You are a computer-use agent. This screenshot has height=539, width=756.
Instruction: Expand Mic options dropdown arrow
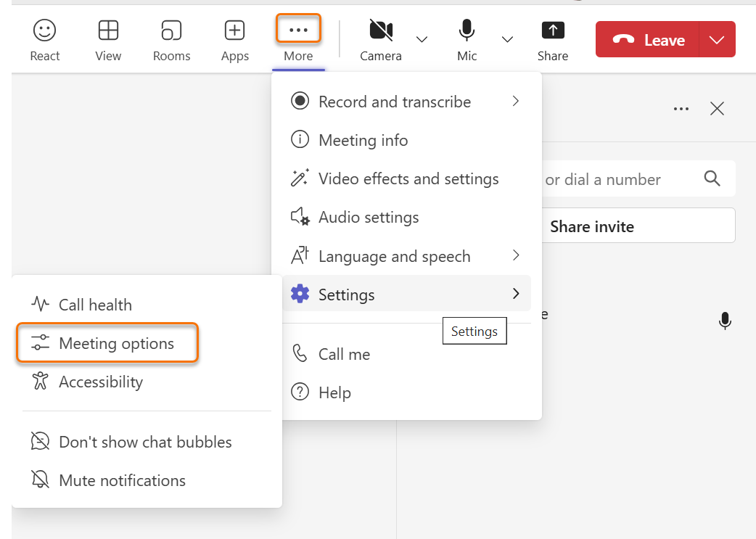(x=507, y=39)
